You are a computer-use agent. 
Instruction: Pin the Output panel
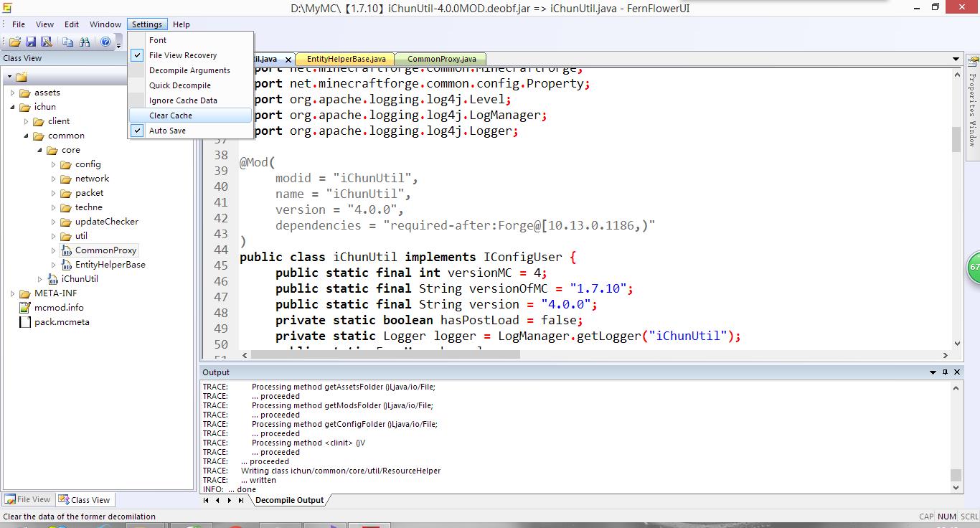click(x=945, y=372)
